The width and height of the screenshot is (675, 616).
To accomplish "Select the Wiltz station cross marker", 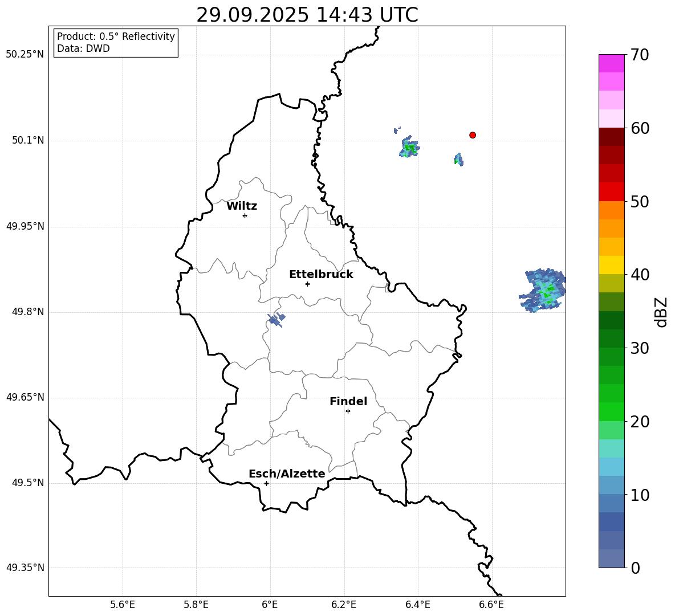I will click(x=245, y=215).
